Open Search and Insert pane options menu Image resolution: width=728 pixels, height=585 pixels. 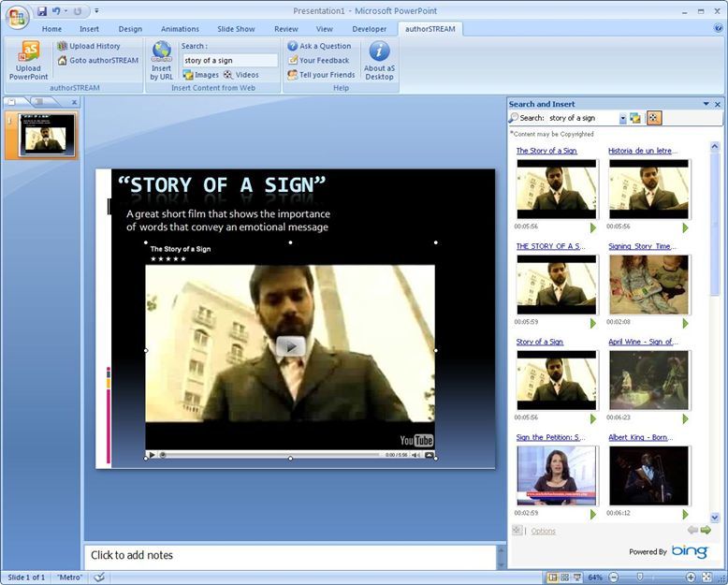point(706,104)
